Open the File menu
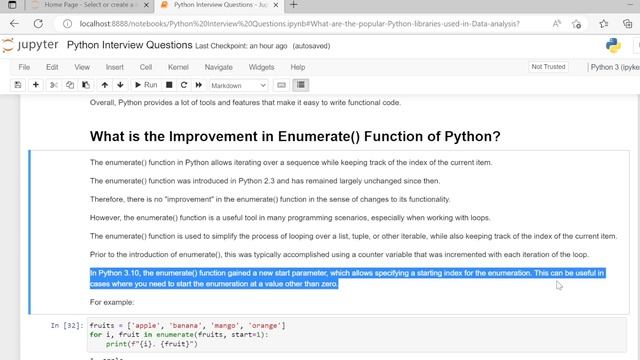This screenshot has width=640, height=360. pyautogui.click(x=24, y=67)
